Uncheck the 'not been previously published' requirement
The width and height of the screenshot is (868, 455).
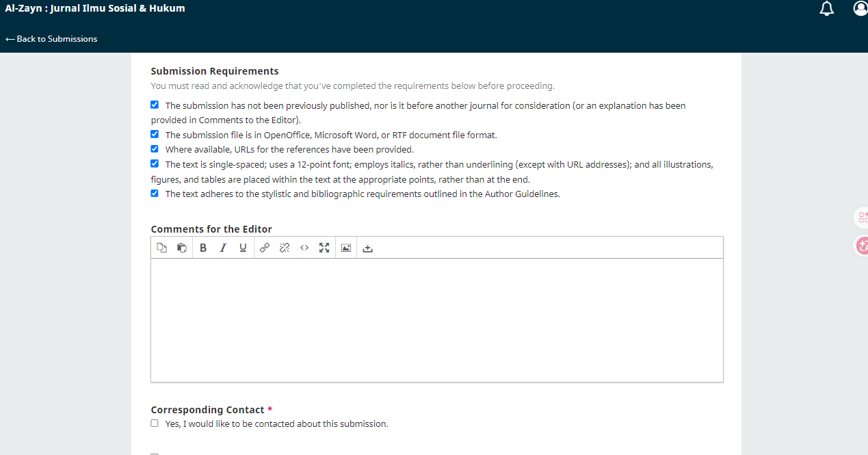point(155,105)
